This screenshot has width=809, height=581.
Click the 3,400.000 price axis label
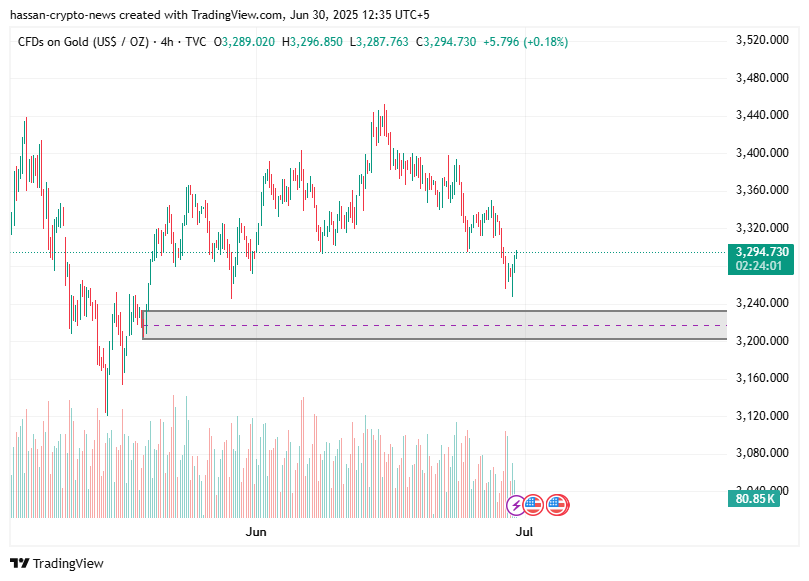coord(762,153)
